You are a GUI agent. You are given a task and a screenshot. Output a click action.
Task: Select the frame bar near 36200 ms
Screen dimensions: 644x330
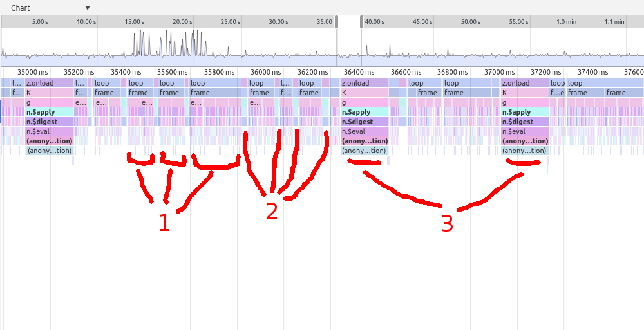(x=308, y=93)
